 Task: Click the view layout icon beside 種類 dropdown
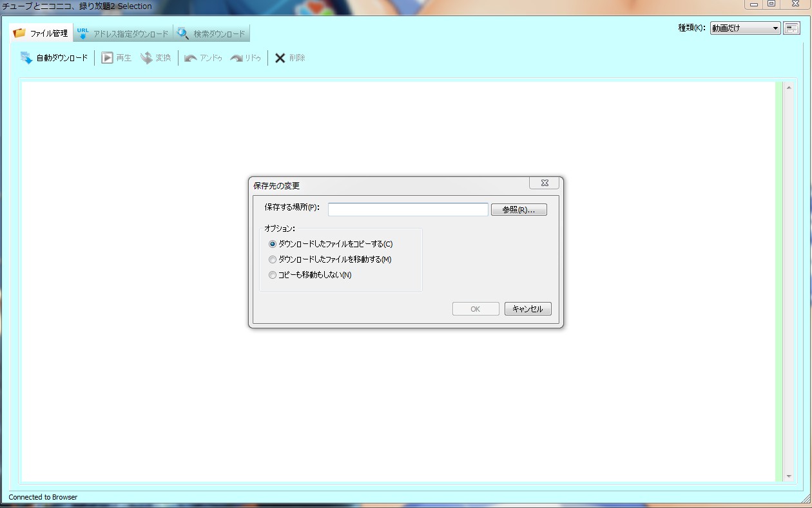pos(791,28)
